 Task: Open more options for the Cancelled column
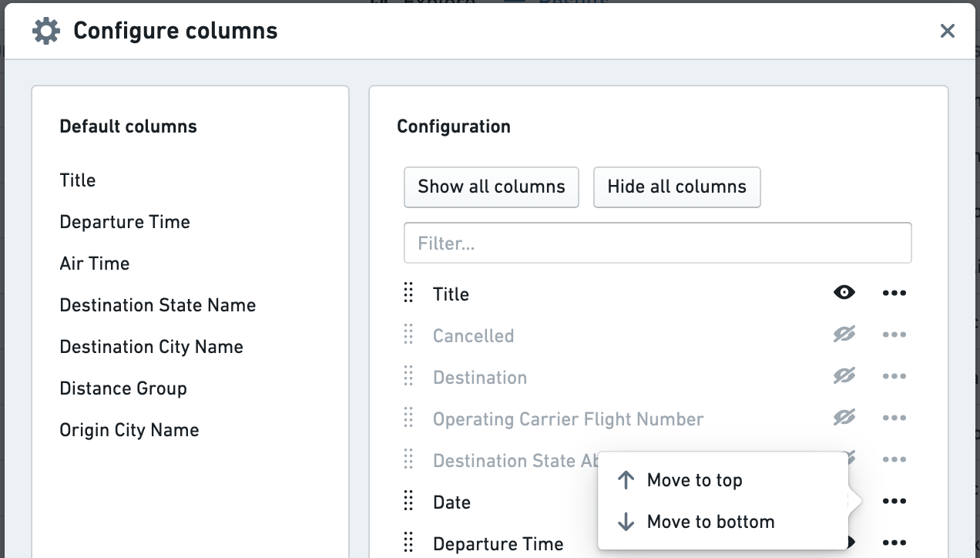[894, 334]
